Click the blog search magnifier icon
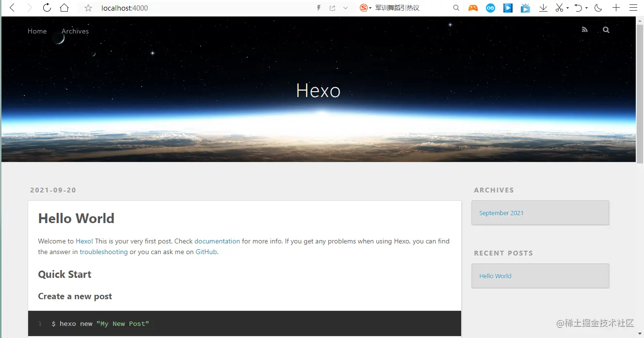The height and width of the screenshot is (338, 644). [606, 30]
